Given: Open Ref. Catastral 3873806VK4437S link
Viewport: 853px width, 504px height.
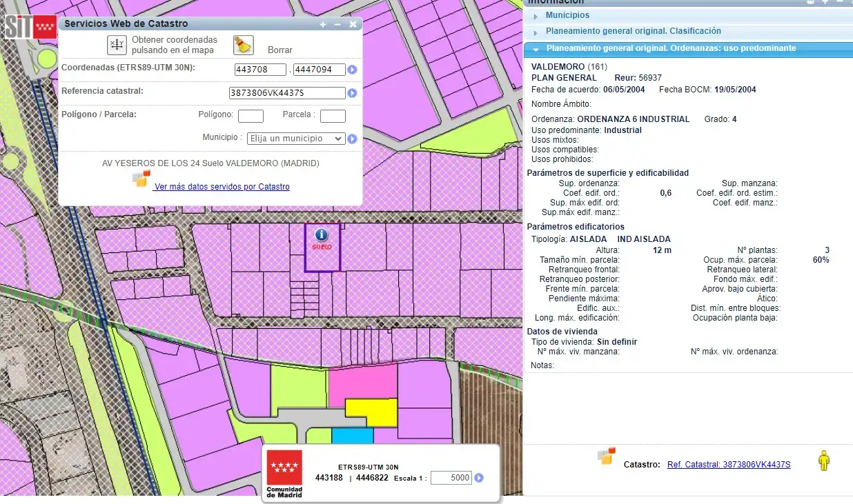Looking at the screenshot, I should (x=729, y=465).
